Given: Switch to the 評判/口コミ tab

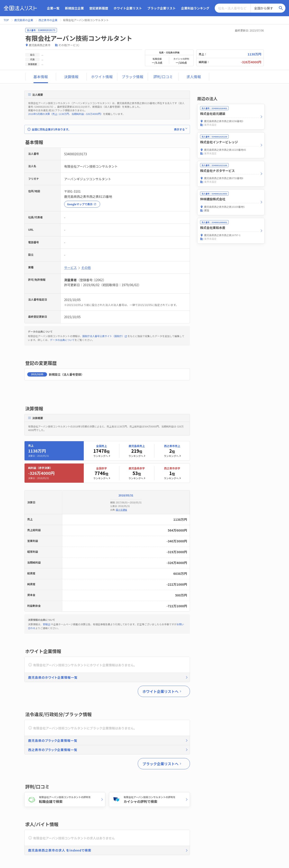Looking at the screenshot, I should tap(163, 77).
